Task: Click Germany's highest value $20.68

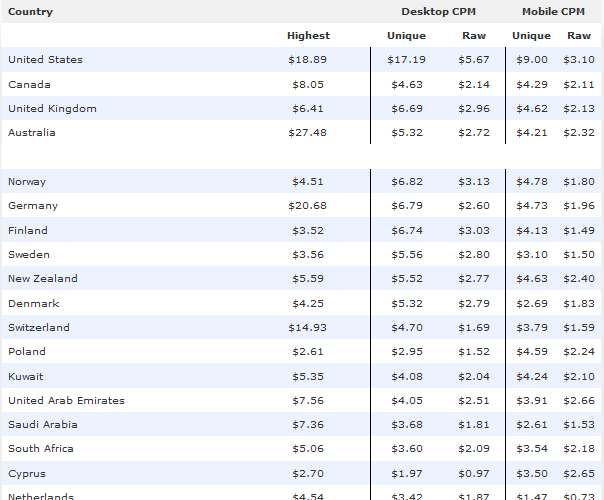Action: 308,206
